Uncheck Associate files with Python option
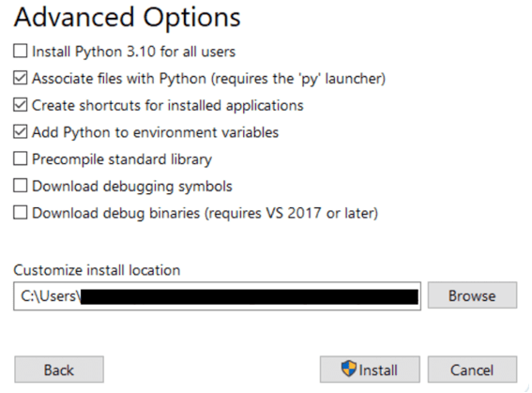This screenshot has height=393, width=532. [x=21, y=78]
